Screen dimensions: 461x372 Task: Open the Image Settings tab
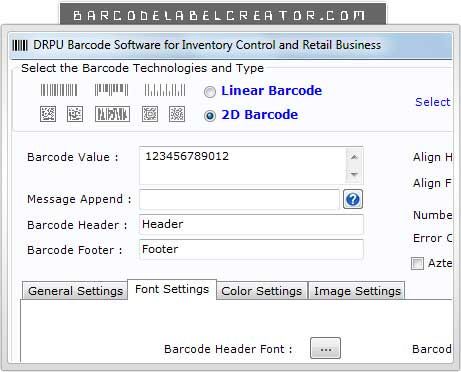357,291
